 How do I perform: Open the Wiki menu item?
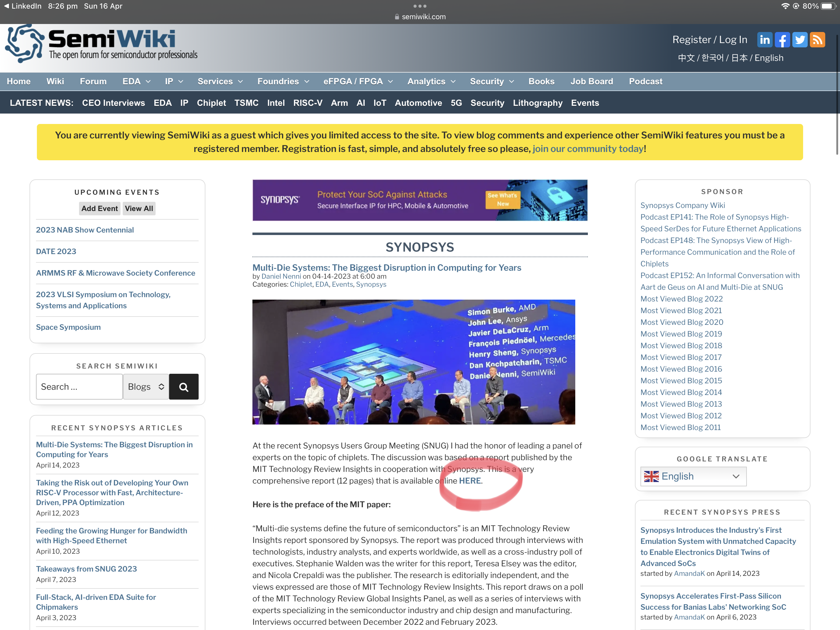pyautogui.click(x=55, y=81)
